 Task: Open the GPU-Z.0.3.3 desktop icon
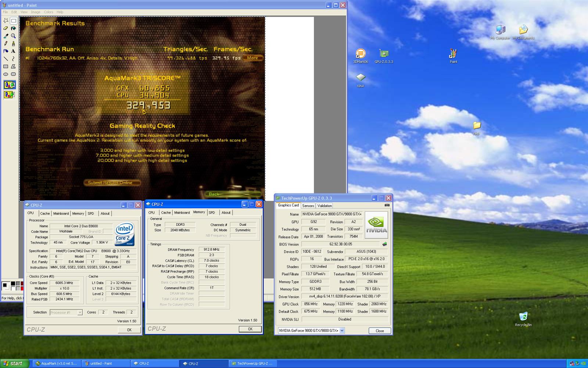(x=384, y=56)
